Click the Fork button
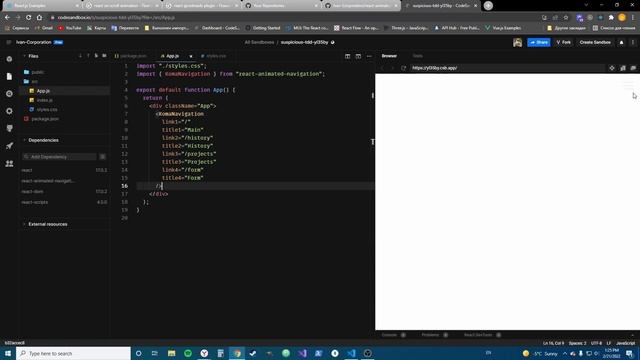This screenshot has height=360, width=640. 564,42
